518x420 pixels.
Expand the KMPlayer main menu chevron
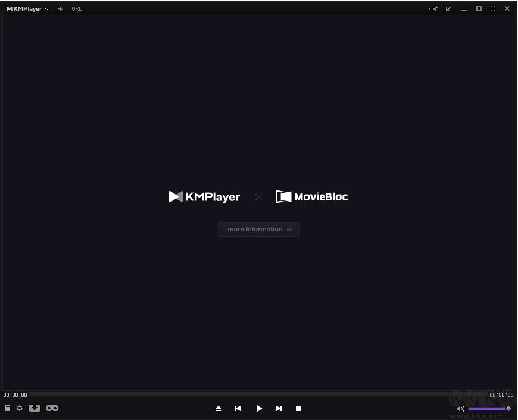point(46,9)
